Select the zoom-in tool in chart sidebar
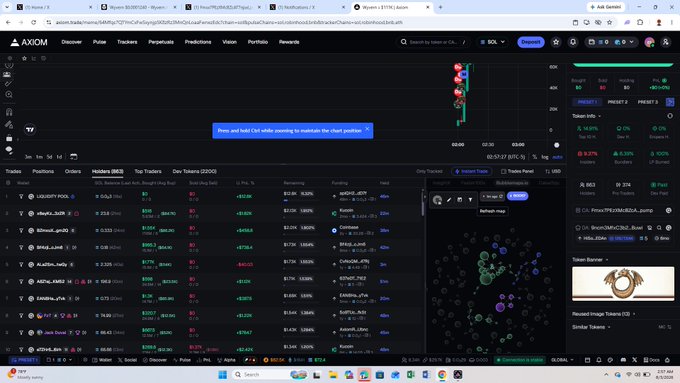This screenshot has height=383, width=680. 9,95
